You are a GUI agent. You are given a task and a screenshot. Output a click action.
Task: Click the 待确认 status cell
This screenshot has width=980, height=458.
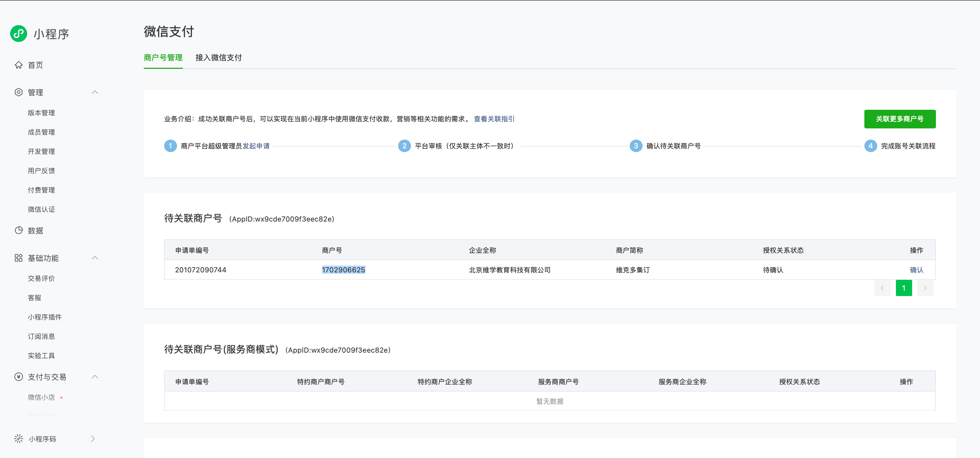[773, 270]
